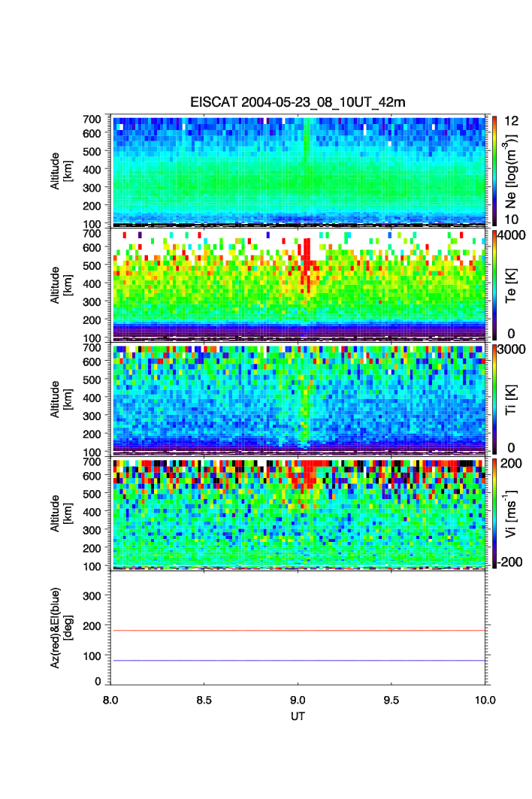Click the red hot column in Te panel
Viewport: 532px width, 799px height.
pos(307,265)
